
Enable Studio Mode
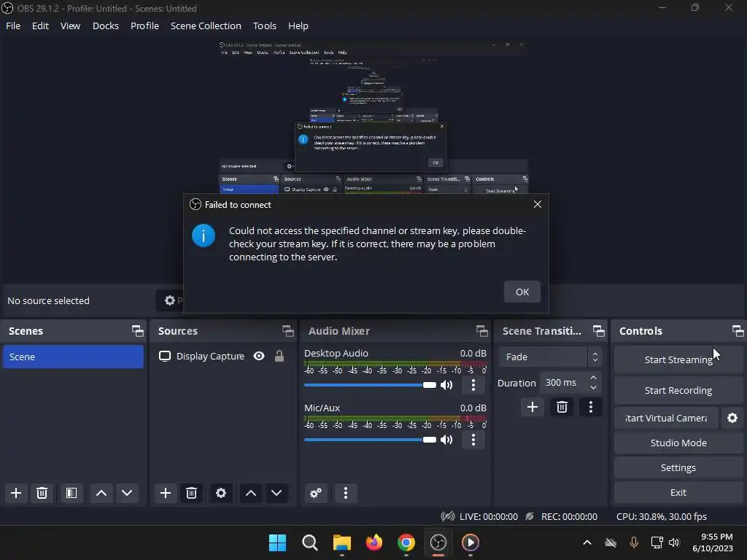click(x=678, y=443)
